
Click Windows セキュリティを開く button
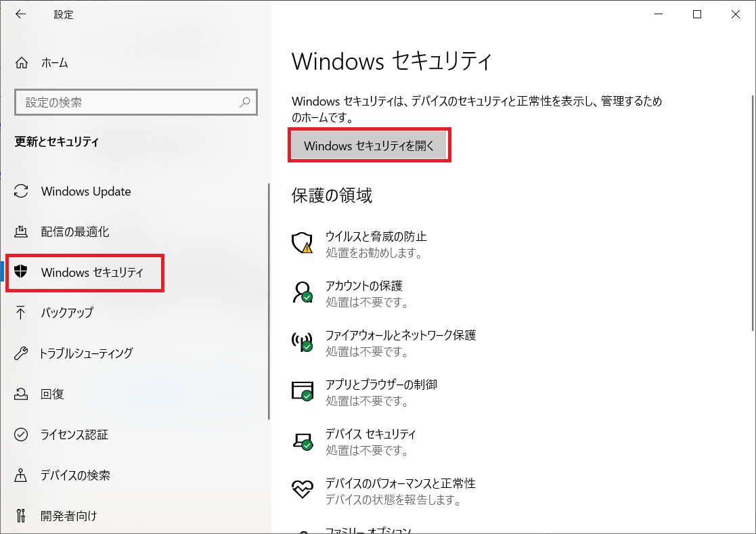370,146
